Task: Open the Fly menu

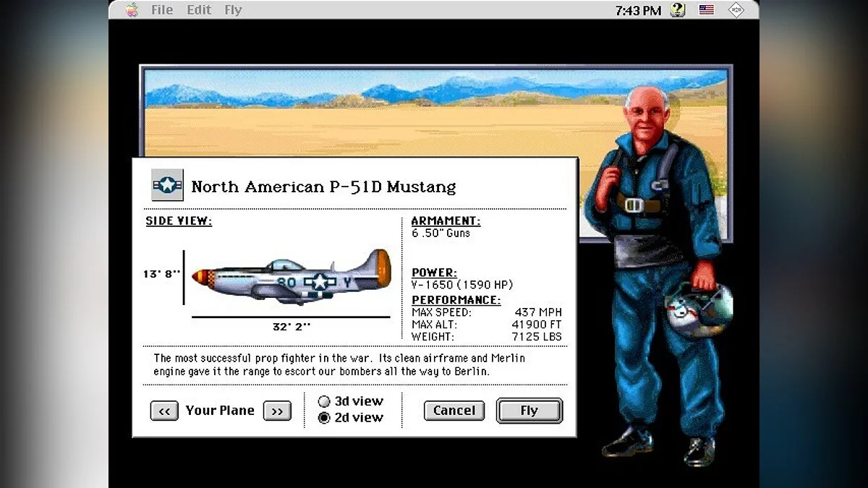Action: click(232, 9)
